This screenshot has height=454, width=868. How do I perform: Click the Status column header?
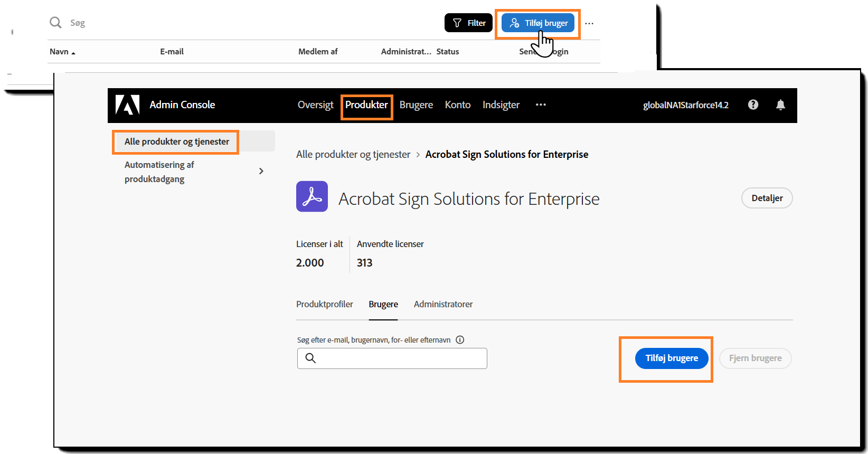click(x=448, y=51)
